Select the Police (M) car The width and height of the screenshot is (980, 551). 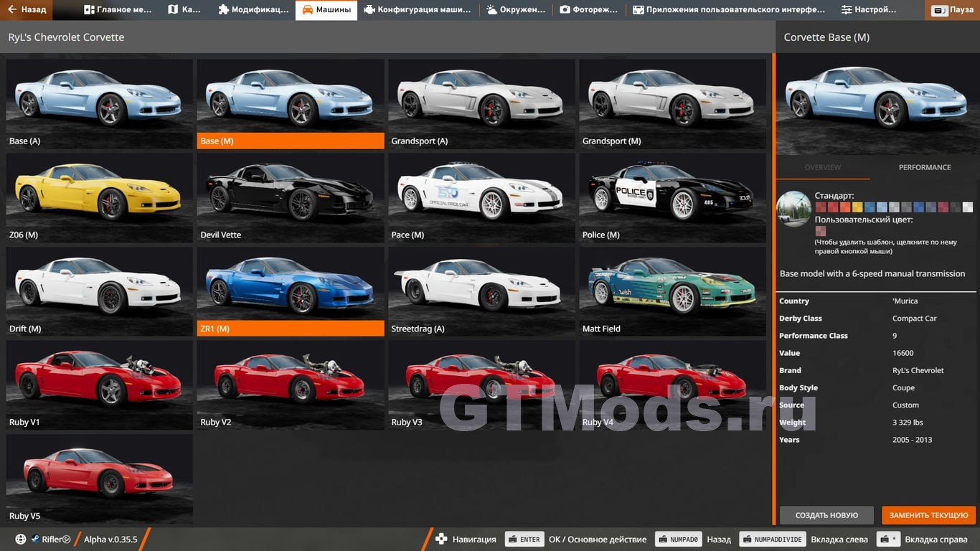673,198
